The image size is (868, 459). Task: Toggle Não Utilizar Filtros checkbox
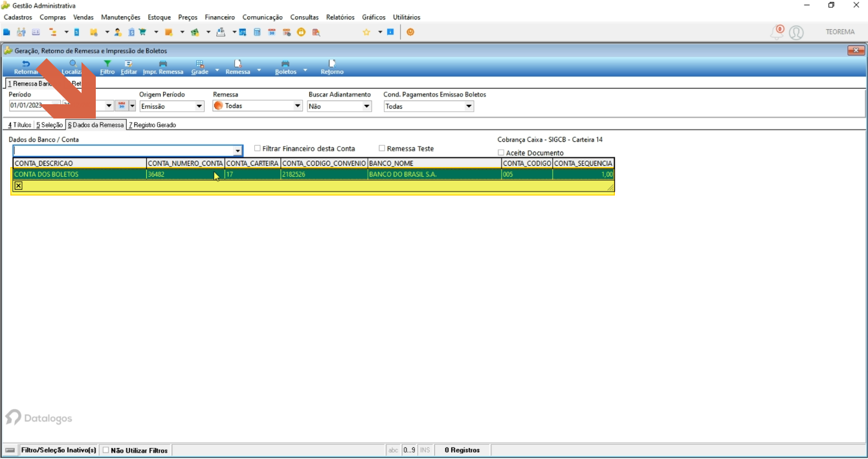point(106,451)
